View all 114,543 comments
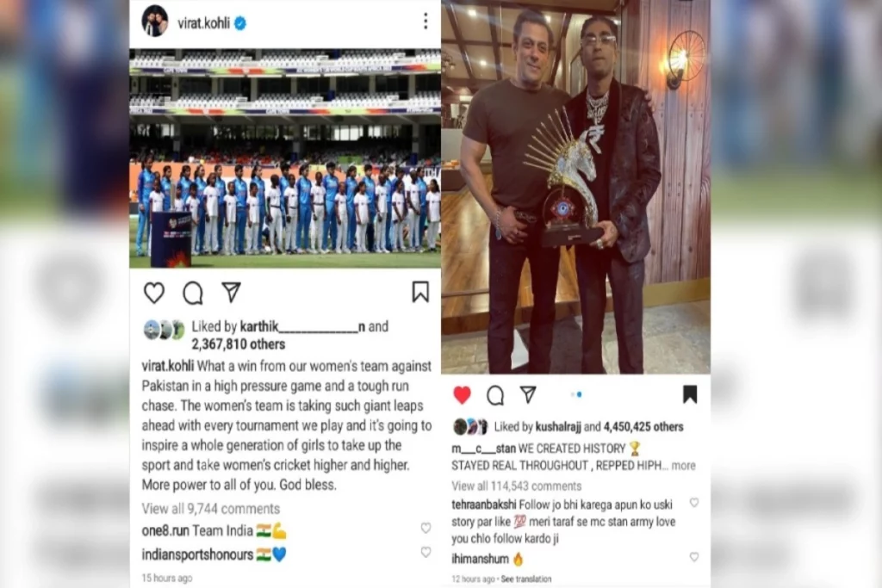The image size is (882, 588). click(517, 486)
